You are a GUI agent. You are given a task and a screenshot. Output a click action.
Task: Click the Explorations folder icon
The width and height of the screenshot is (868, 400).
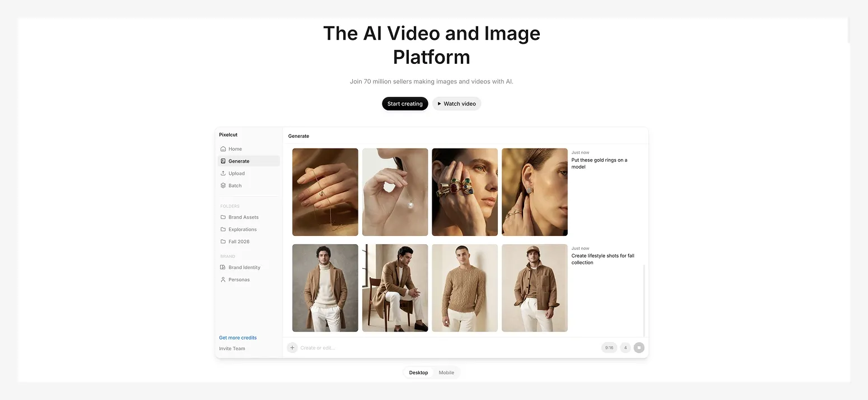point(223,230)
